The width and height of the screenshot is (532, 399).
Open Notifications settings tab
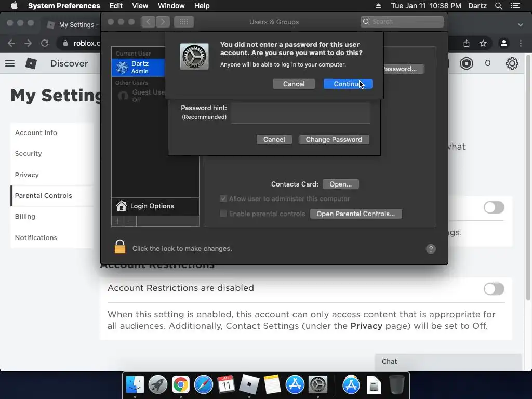[x=52, y=237]
